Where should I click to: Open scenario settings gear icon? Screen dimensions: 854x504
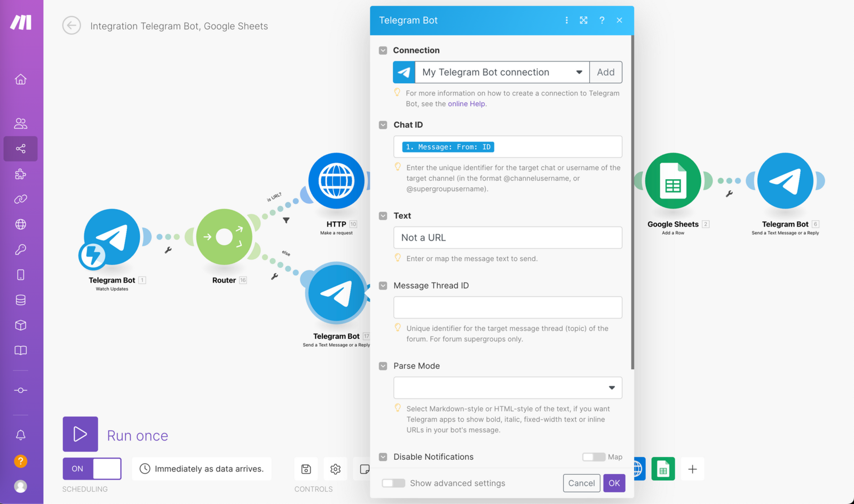pos(335,469)
